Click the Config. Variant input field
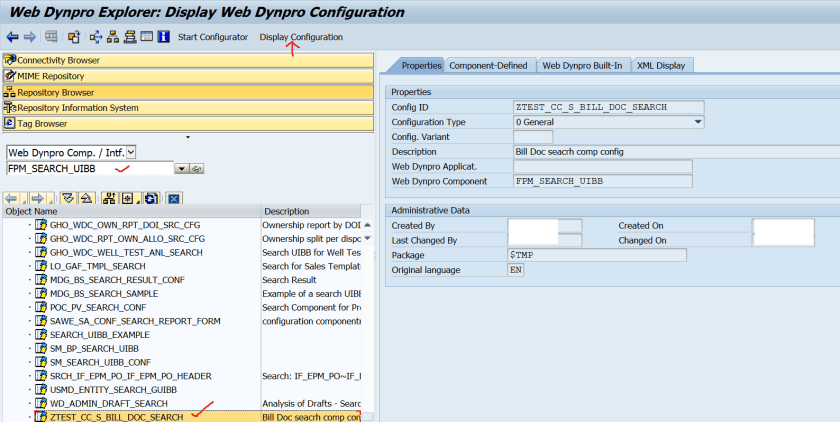 (532, 137)
